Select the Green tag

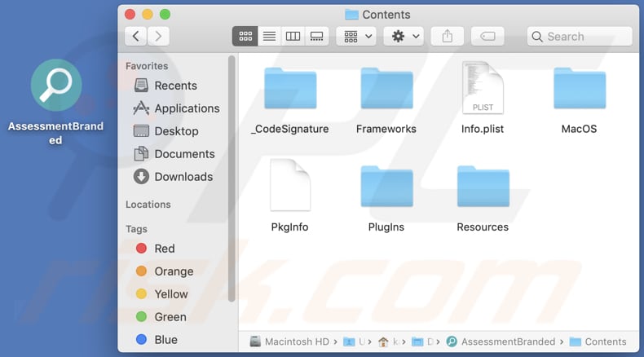161,317
